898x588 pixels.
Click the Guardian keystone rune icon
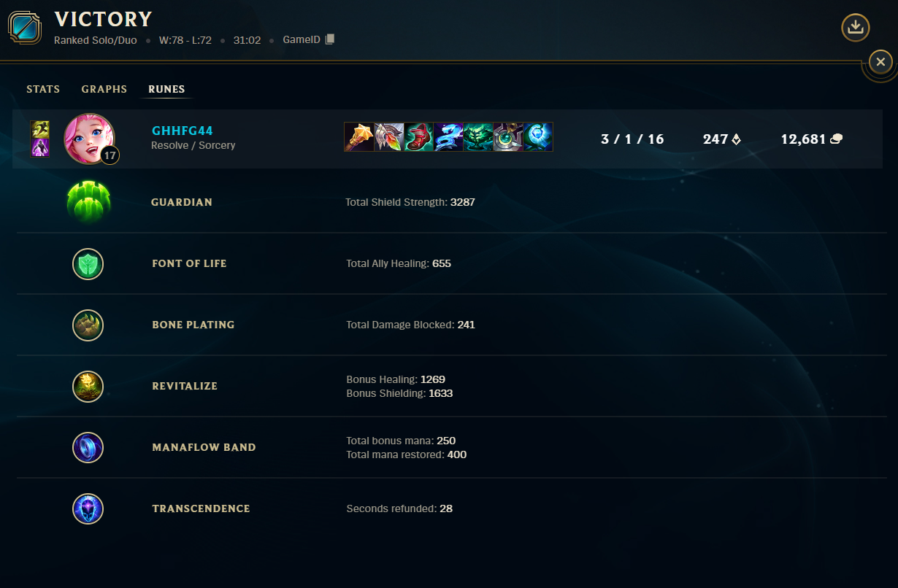pos(88,202)
